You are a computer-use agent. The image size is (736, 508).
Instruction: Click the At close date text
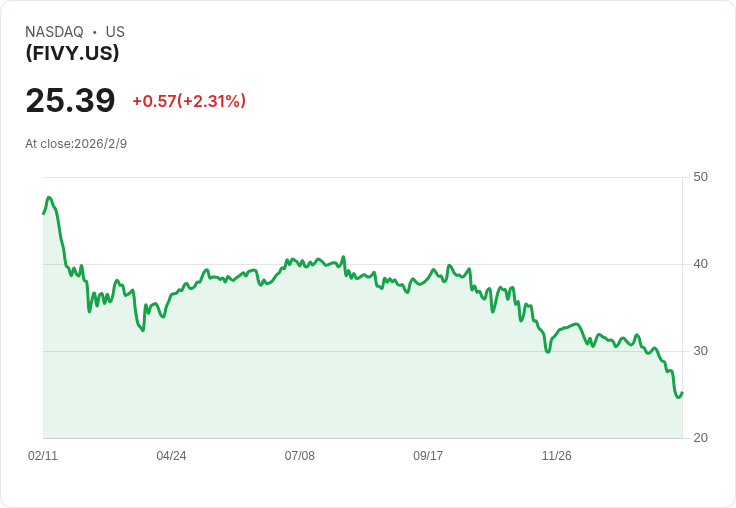pyautogui.click(x=76, y=144)
